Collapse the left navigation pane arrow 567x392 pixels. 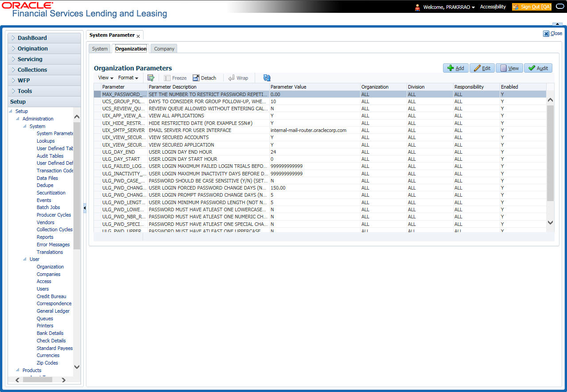coord(84,208)
